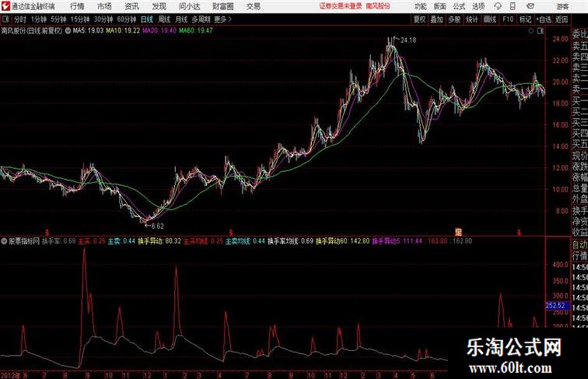Screen dimensions: 588x379
Task: Click the 换手异动: 80.32 indicator value
Action: click(159, 241)
